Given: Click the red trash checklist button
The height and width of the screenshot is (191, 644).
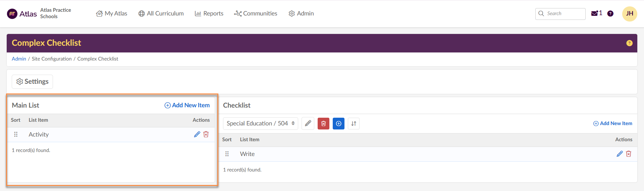Looking at the screenshot, I should click(x=323, y=124).
